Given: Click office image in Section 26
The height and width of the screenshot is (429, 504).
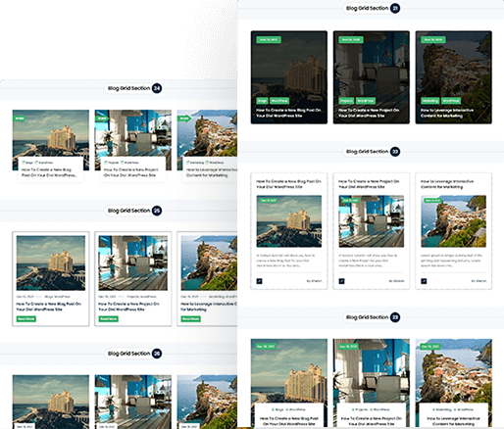Looking at the screenshot, I should click(x=133, y=402).
